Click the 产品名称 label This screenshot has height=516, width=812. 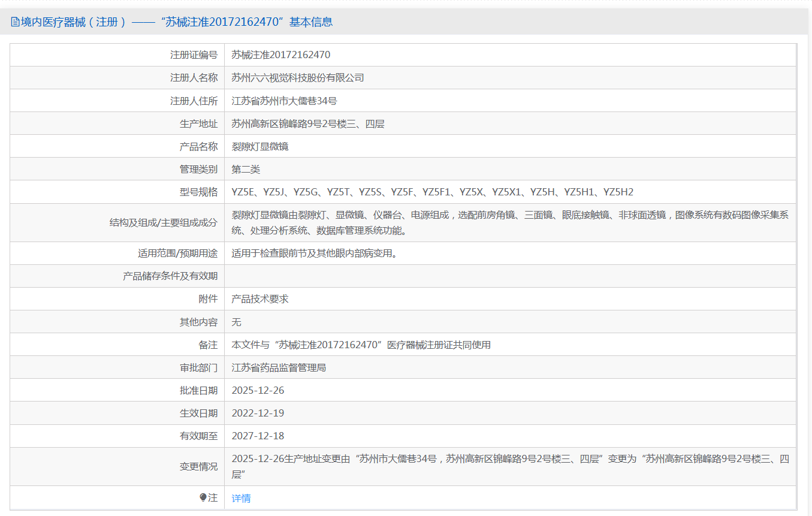[x=199, y=146]
